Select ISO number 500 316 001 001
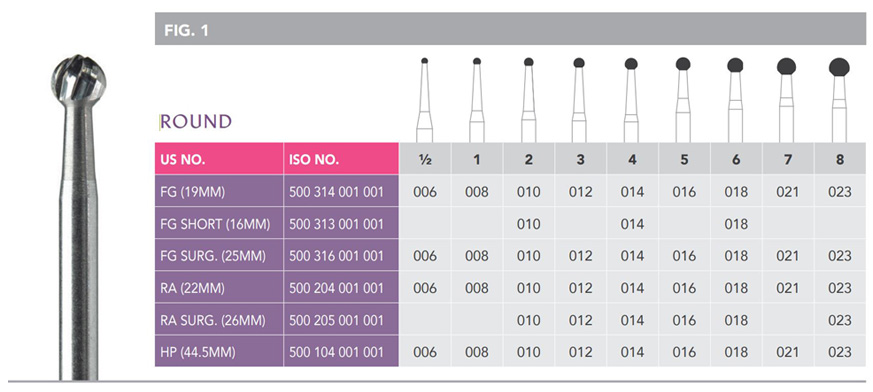873x392 pixels. pyautogui.click(x=336, y=256)
